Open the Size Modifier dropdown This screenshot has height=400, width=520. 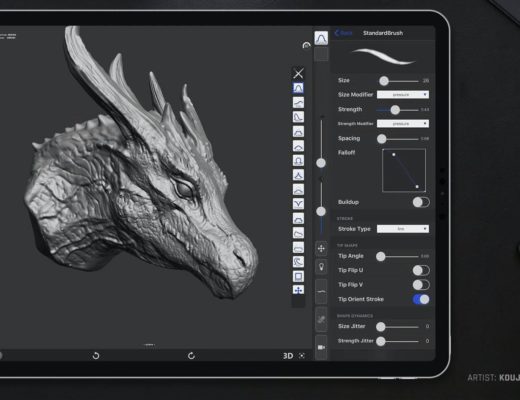click(403, 95)
